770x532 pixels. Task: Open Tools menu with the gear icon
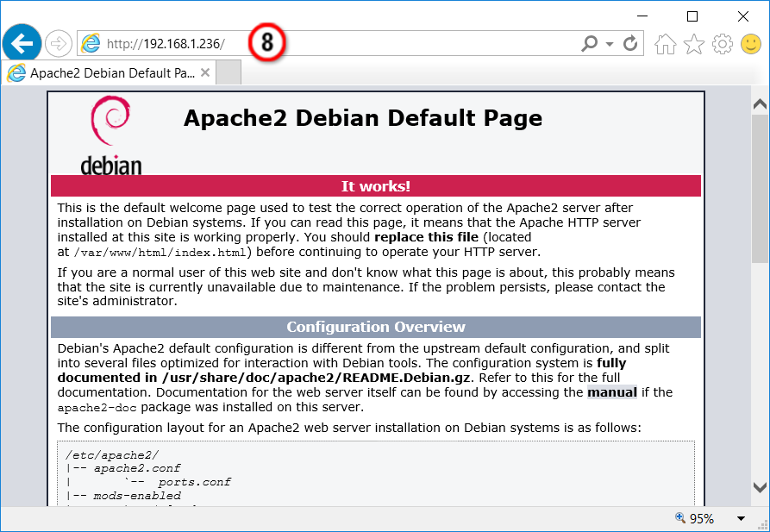pyautogui.click(x=723, y=44)
